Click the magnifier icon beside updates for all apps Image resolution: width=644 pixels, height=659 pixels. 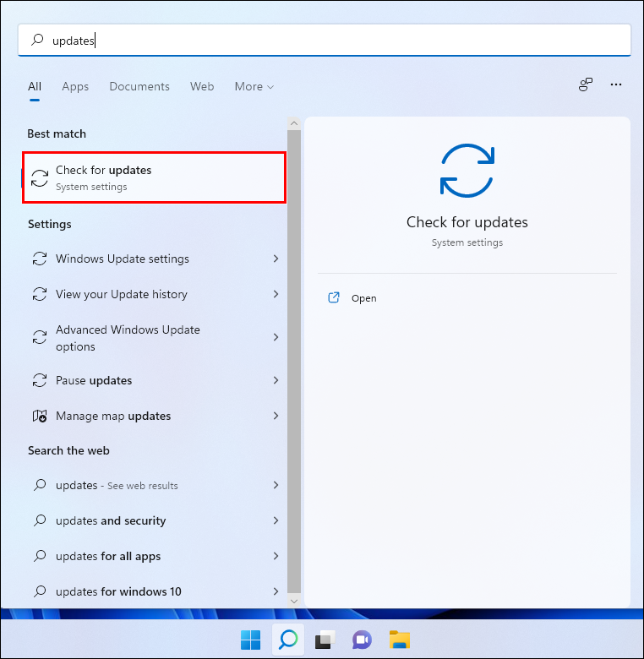point(40,556)
